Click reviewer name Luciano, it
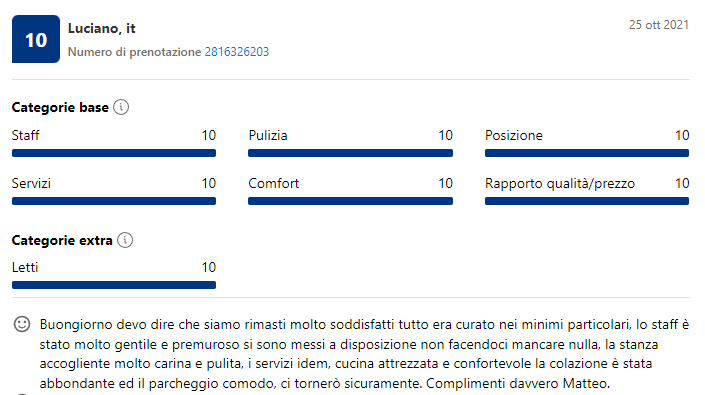705x395 pixels. 102,28
